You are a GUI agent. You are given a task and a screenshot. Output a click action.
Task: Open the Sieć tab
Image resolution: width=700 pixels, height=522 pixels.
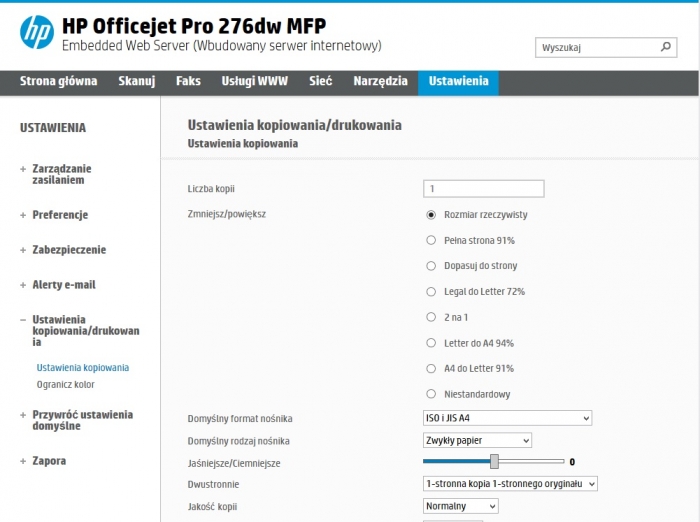coord(321,81)
